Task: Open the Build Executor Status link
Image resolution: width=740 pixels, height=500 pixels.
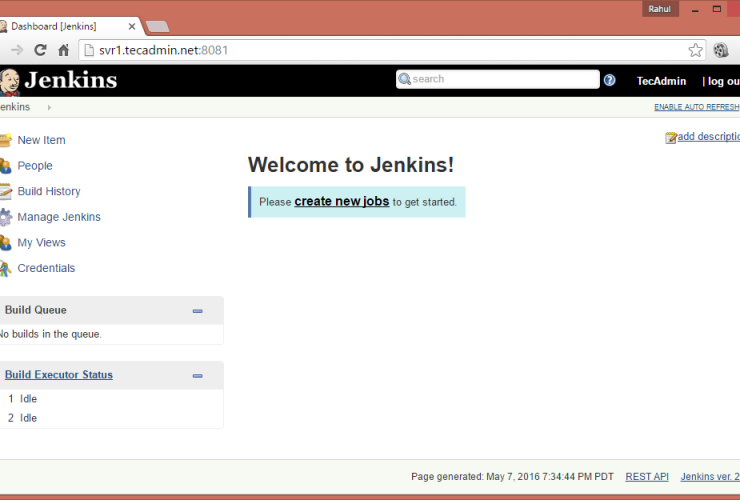Action: pos(58,375)
